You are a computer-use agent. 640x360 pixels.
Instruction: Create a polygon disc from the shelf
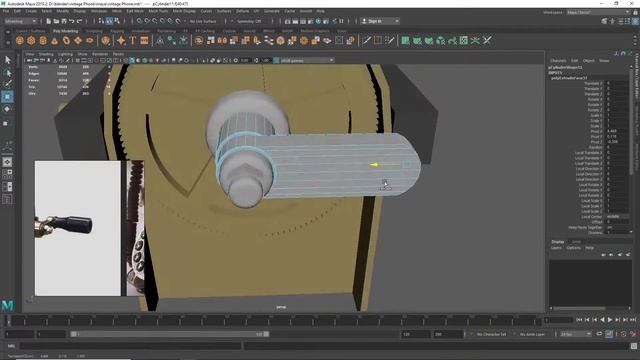90,40
